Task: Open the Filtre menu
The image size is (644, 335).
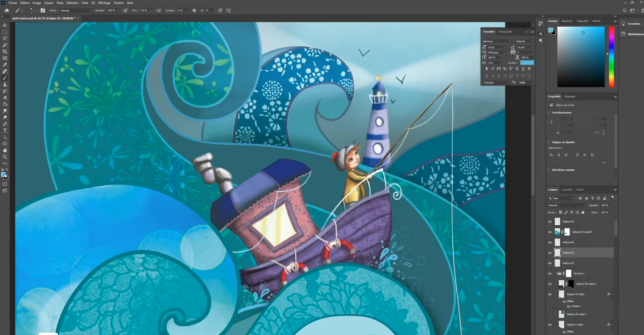Action: tap(85, 3)
